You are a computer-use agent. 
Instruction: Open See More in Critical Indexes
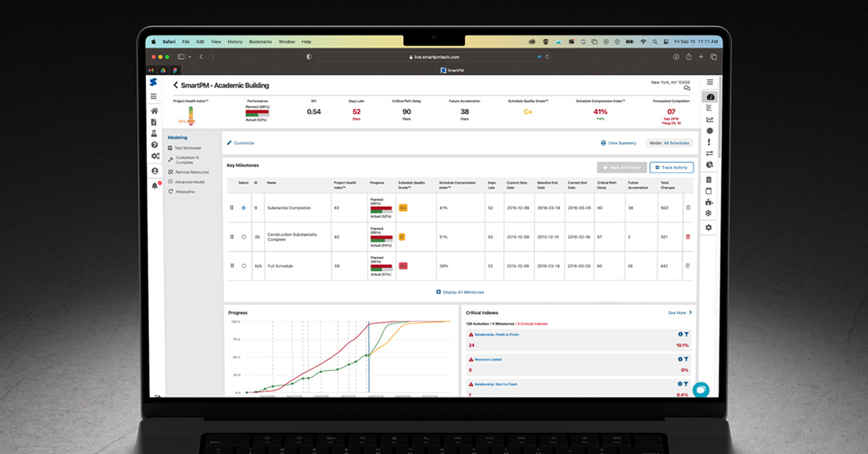[678, 312]
